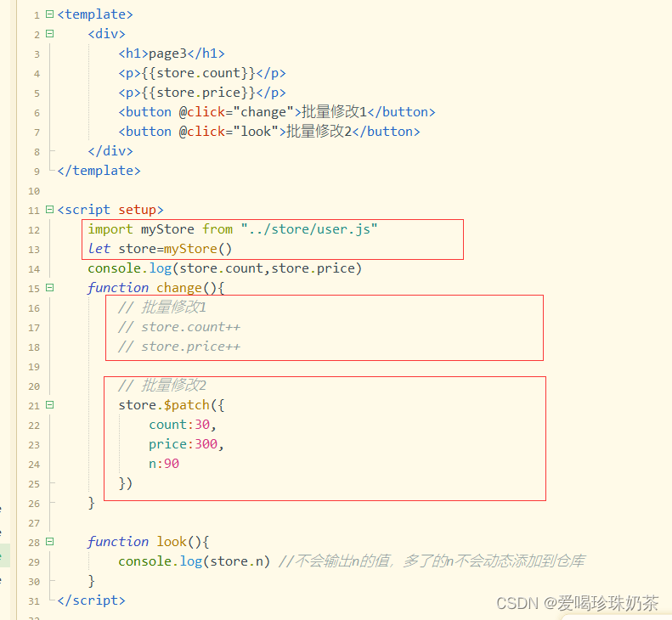The width and height of the screenshot is (672, 620).
Task: Click the {{store.price}} paragraph line
Action: 202,93
